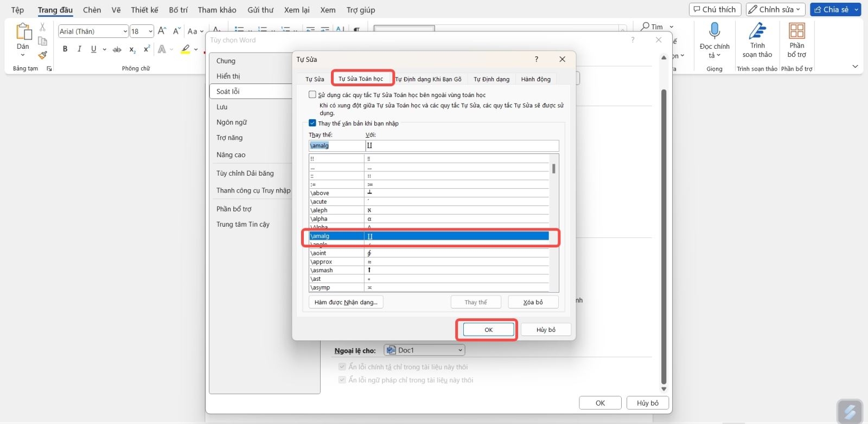Click the Format Painter brush icon
The image size is (868, 424).
coord(43,55)
